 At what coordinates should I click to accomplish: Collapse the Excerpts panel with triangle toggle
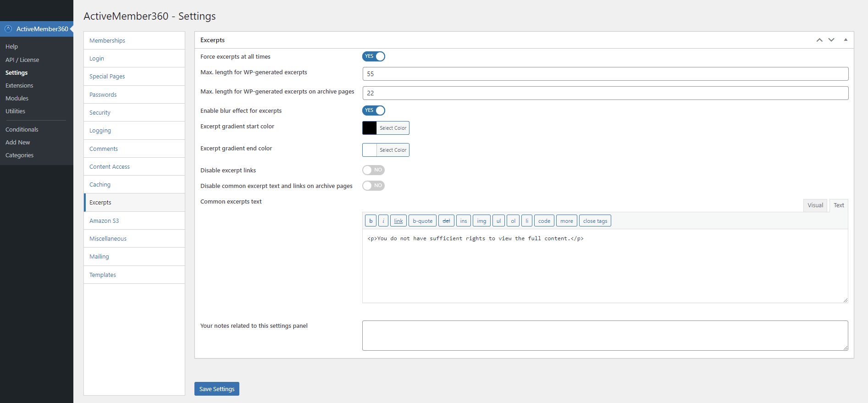tap(846, 40)
